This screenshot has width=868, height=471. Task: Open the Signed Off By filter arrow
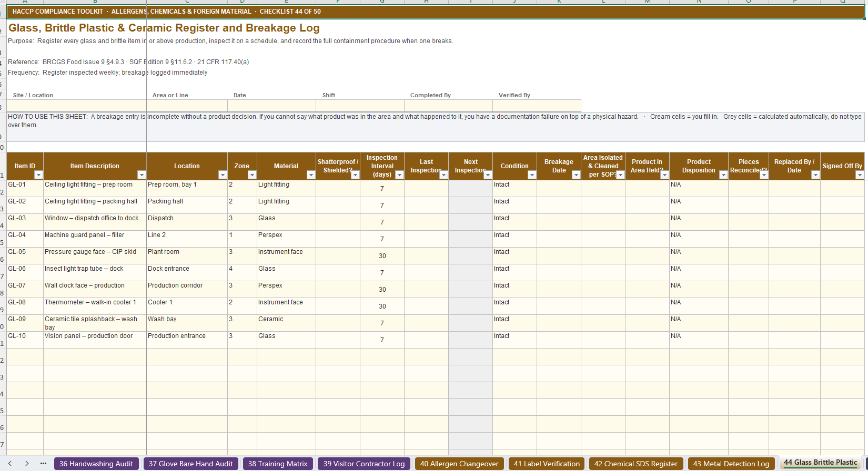[x=860, y=175]
